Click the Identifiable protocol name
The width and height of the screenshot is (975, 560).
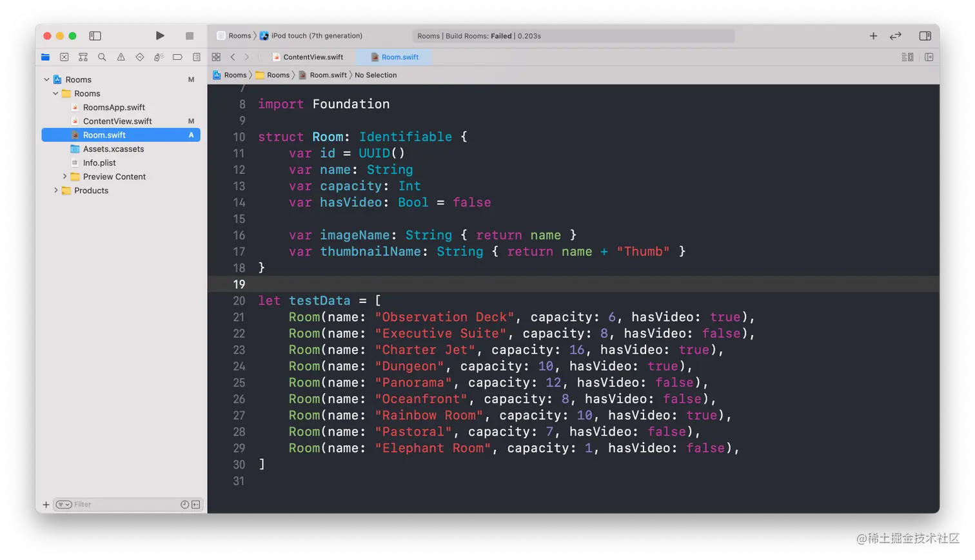pyautogui.click(x=406, y=137)
